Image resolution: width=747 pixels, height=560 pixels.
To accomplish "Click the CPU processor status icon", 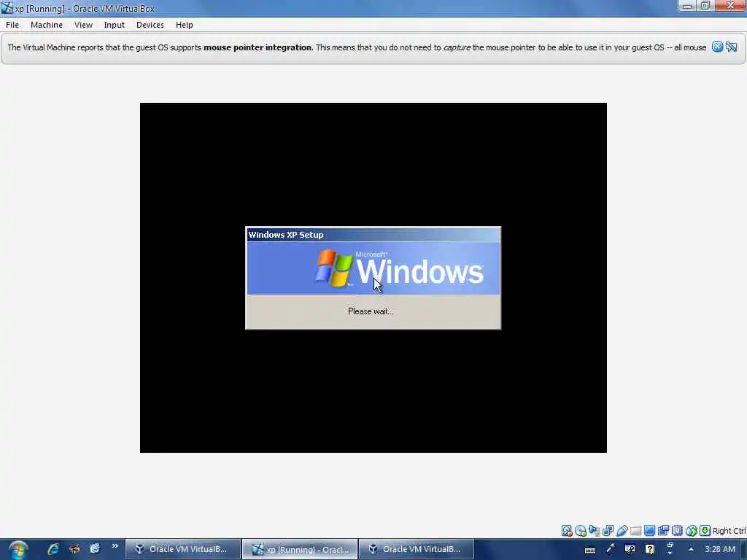I will click(x=677, y=531).
